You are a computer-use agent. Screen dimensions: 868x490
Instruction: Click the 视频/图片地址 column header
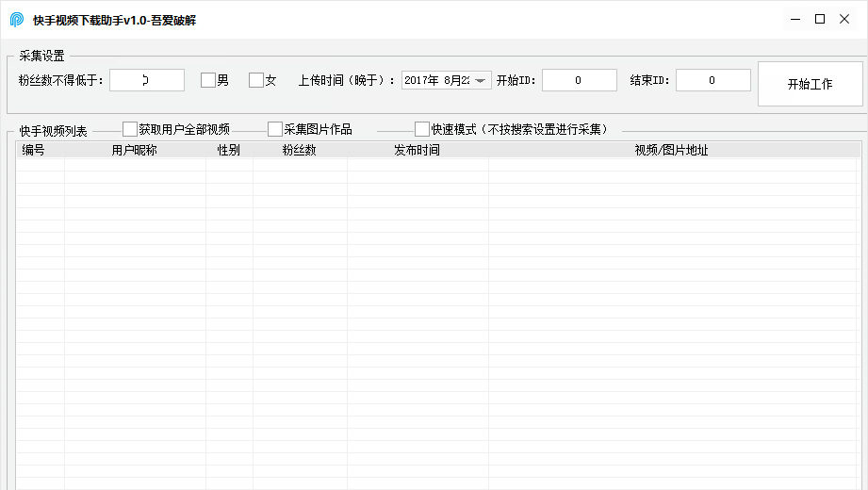(x=672, y=150)
